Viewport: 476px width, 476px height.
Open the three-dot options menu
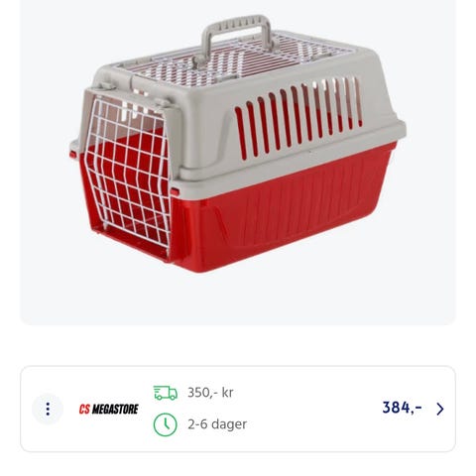point(48,409)
